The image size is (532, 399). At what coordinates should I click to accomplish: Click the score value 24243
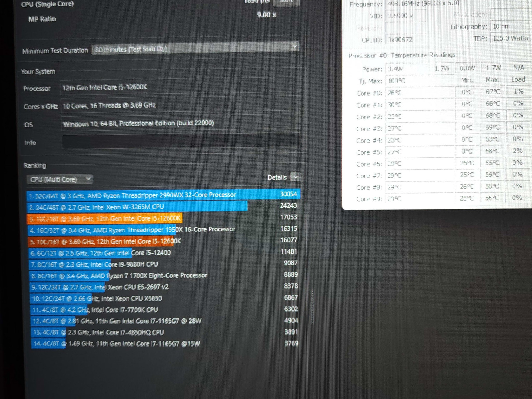coord(288,205)
